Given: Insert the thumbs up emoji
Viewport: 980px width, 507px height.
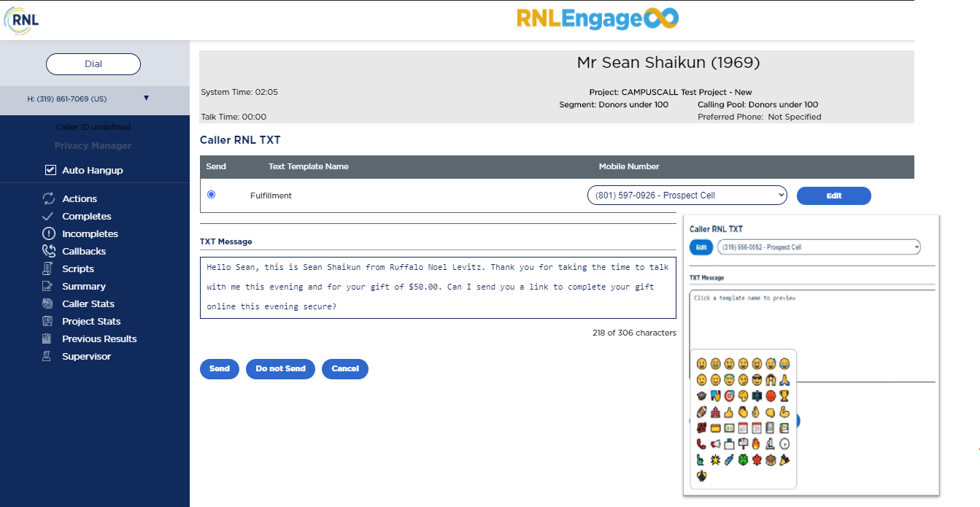Looking at the screenshot, I should pos(729,412).
